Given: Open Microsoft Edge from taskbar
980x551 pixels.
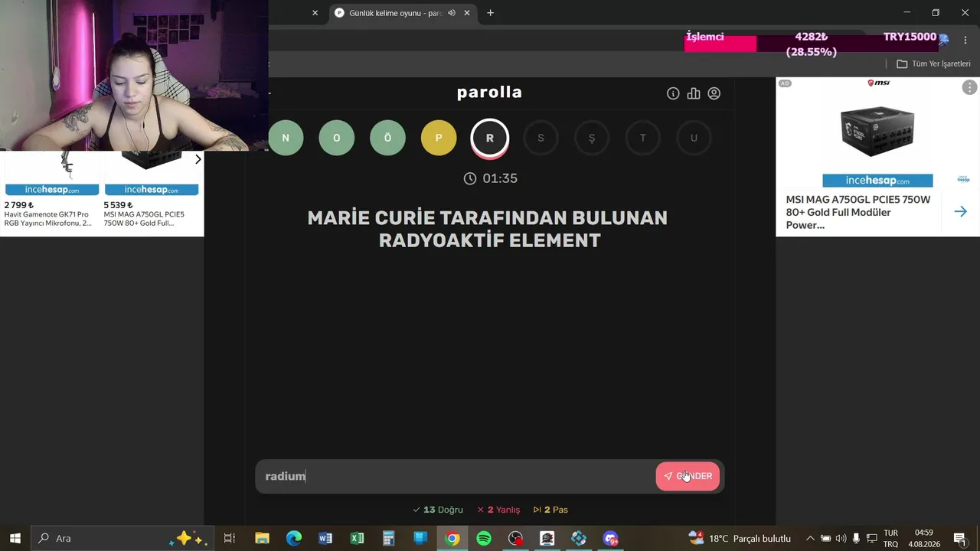Looking at the screenshot, I should tap(294, 538).
